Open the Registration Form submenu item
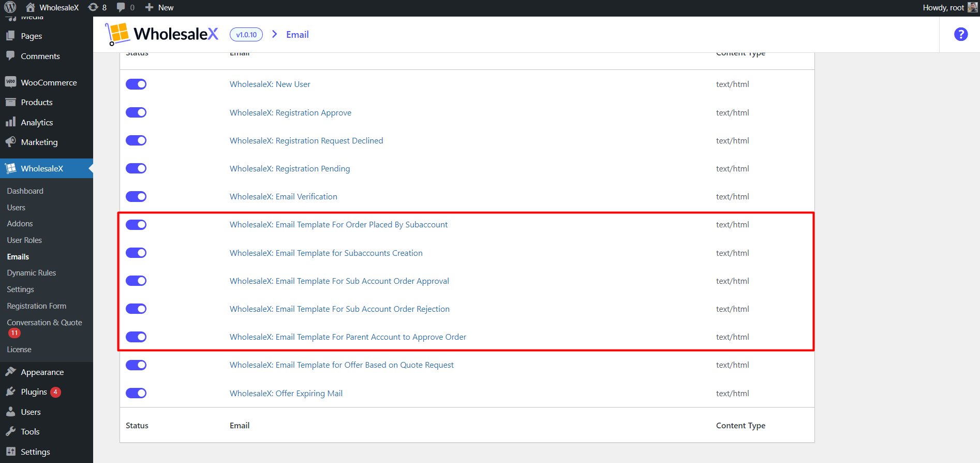 37,306
